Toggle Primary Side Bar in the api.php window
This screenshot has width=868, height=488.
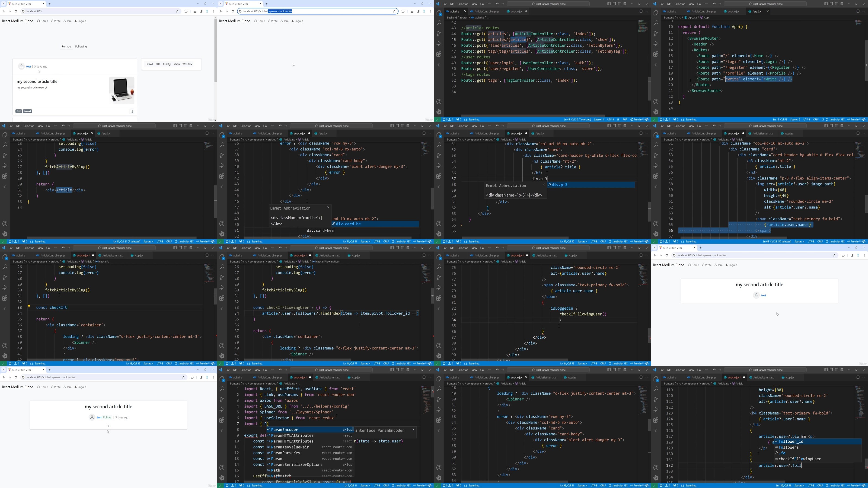(609, 4)
